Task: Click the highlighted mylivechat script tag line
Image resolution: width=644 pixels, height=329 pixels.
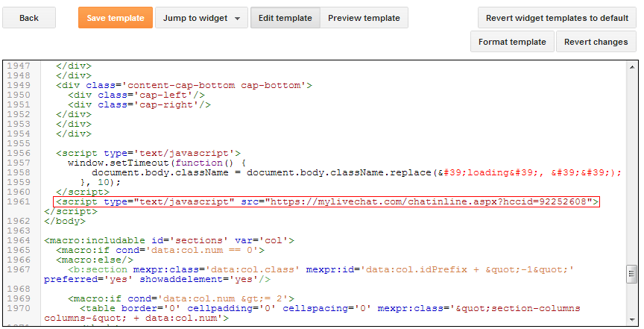Action: click(326, 201)
